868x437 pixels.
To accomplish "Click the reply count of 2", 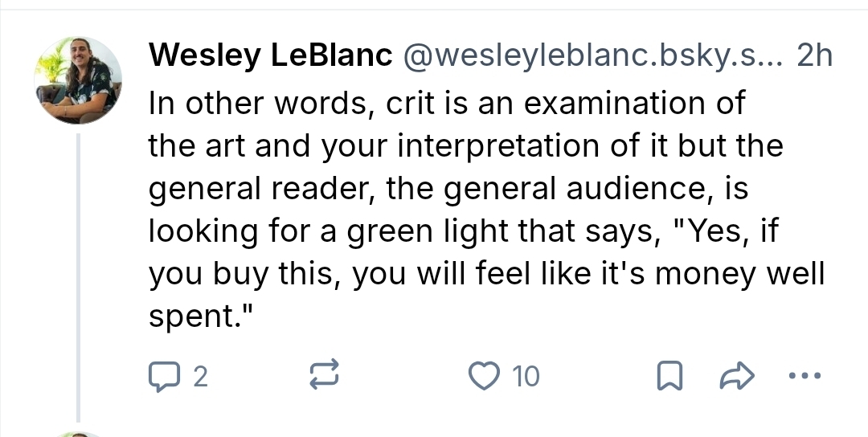I will 200,376.
